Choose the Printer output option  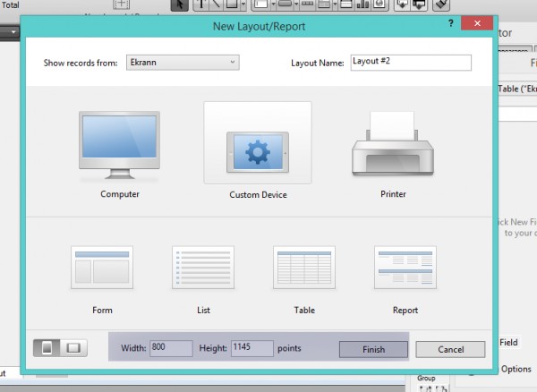[x=393, y=153]
